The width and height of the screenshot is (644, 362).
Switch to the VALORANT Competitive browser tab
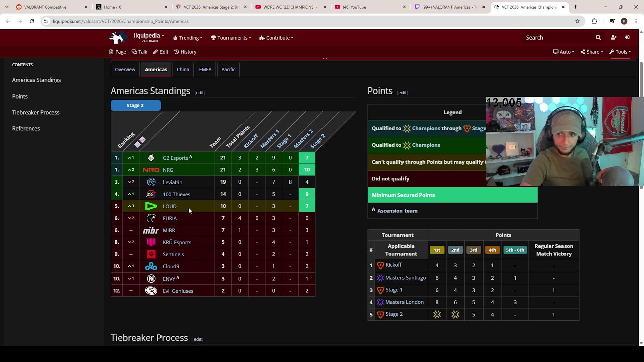tap(52, 7)
